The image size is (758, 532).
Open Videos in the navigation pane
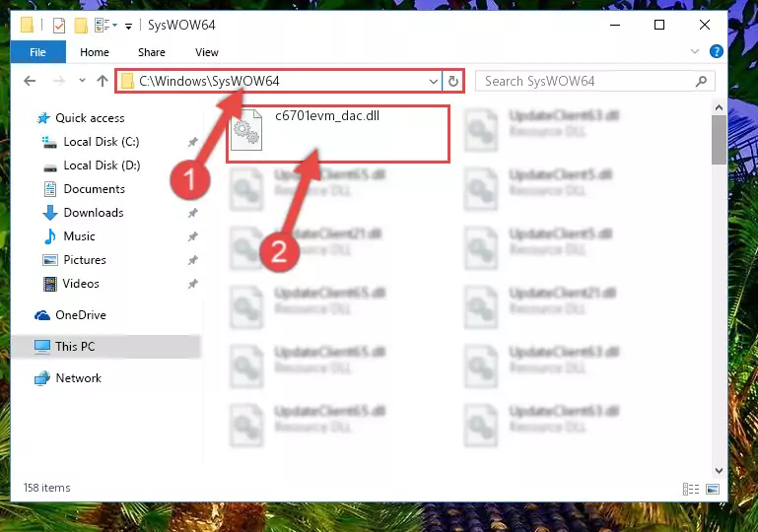[80, 284]
